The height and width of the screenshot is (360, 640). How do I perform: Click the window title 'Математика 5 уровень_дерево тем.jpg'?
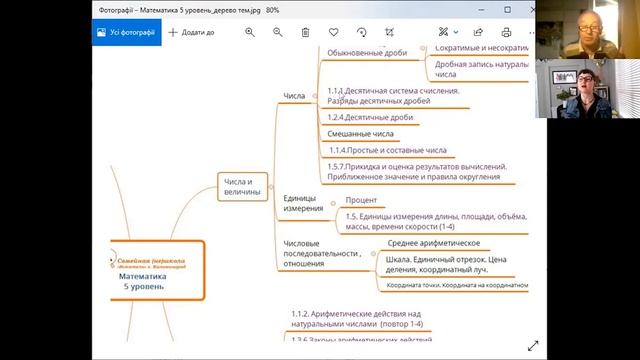[200, 10]
